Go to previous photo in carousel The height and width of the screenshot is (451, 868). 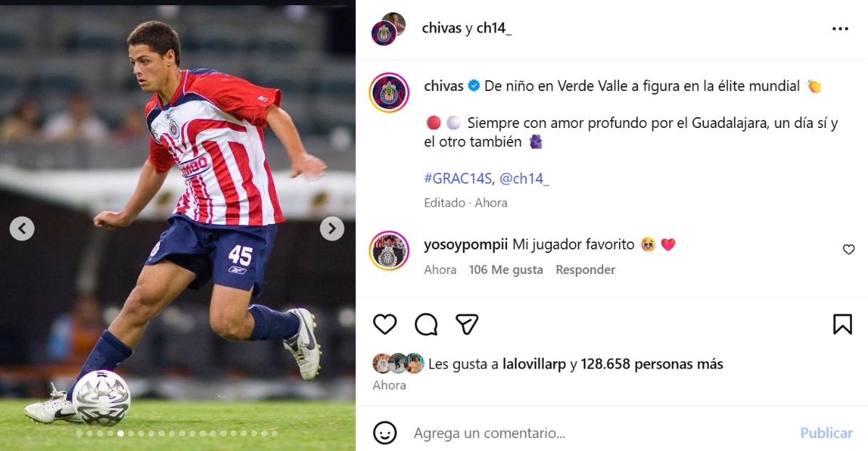22,229
